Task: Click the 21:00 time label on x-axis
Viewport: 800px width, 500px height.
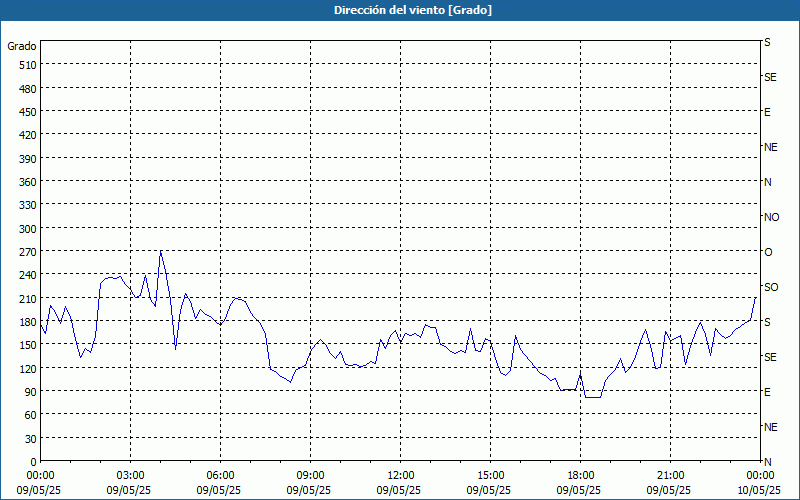Action: pos(670,475)
